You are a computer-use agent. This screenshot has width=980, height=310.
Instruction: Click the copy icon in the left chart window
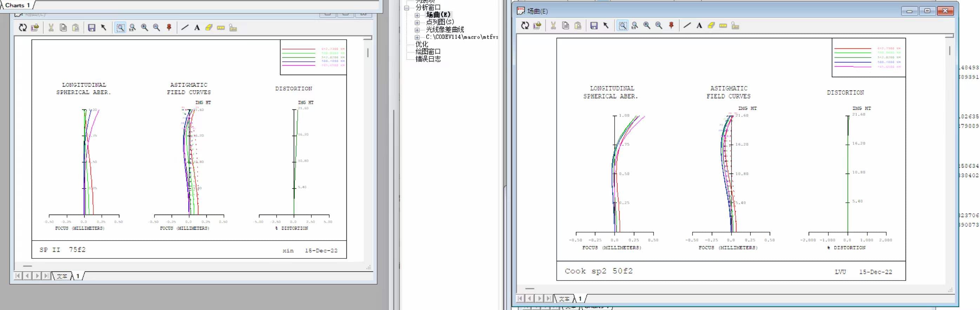[x=63, y=28]
